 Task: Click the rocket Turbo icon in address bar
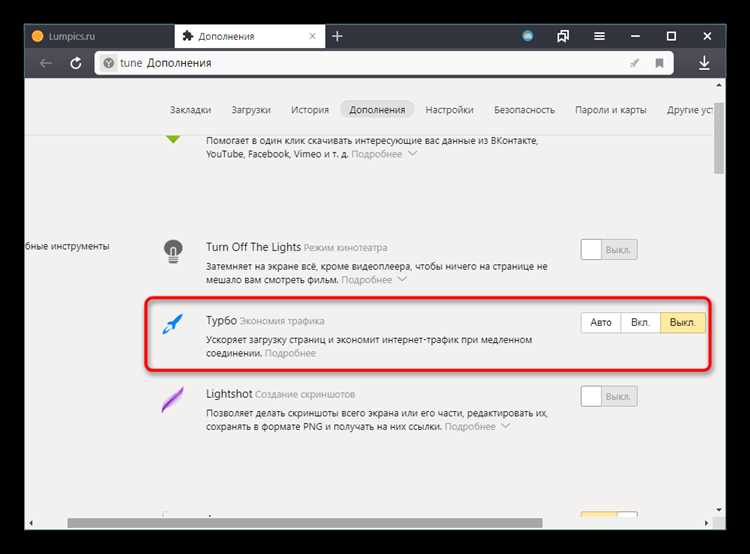pyautogui.click(x=634, y=63)
